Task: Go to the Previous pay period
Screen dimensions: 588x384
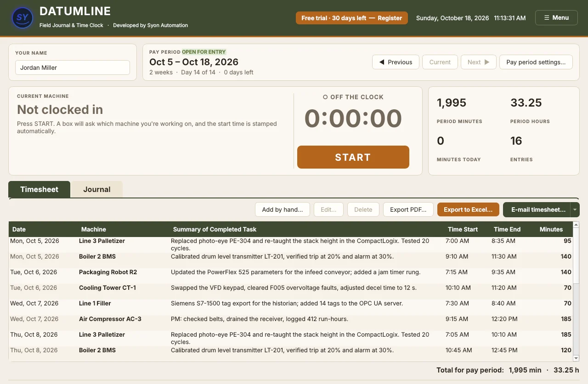Action: click(x=396, y=62)
